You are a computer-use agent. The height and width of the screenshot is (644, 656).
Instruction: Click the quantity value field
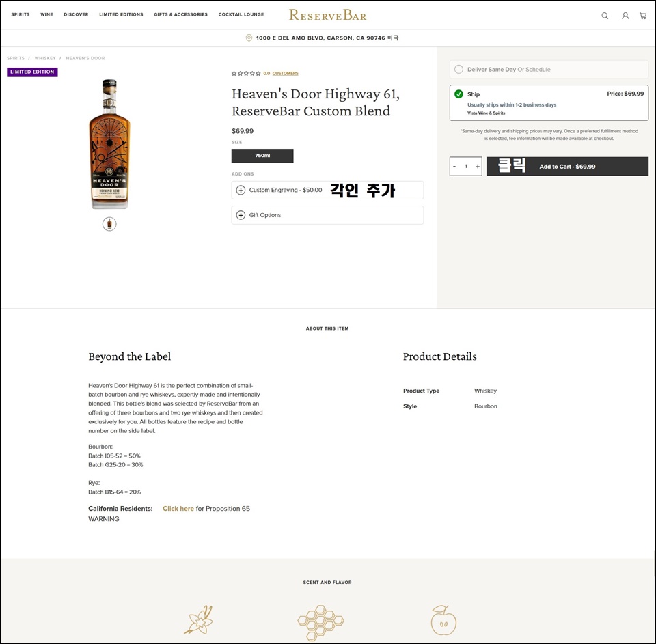466,167
